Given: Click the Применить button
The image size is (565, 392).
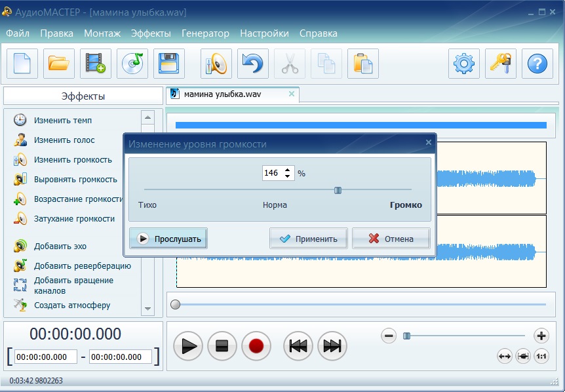Looking at the screenshot, I should pyautogui.click(x=309, y=239).
